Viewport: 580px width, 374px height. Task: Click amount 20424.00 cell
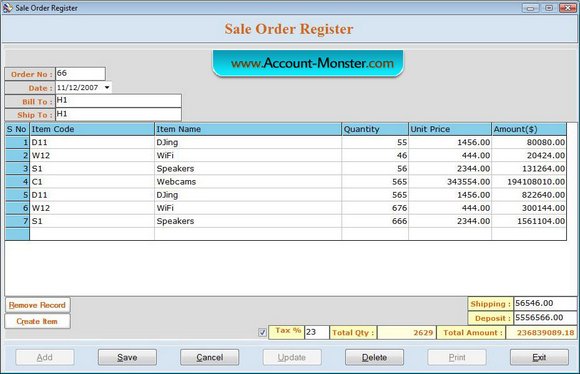pyautogui.click(x=529, y=155)
